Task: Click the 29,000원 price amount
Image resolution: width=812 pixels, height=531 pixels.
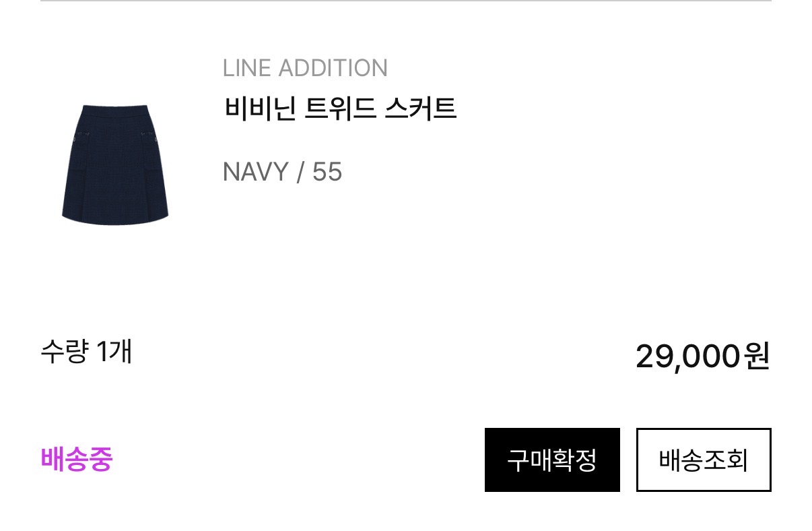Action: pos(703,356)
